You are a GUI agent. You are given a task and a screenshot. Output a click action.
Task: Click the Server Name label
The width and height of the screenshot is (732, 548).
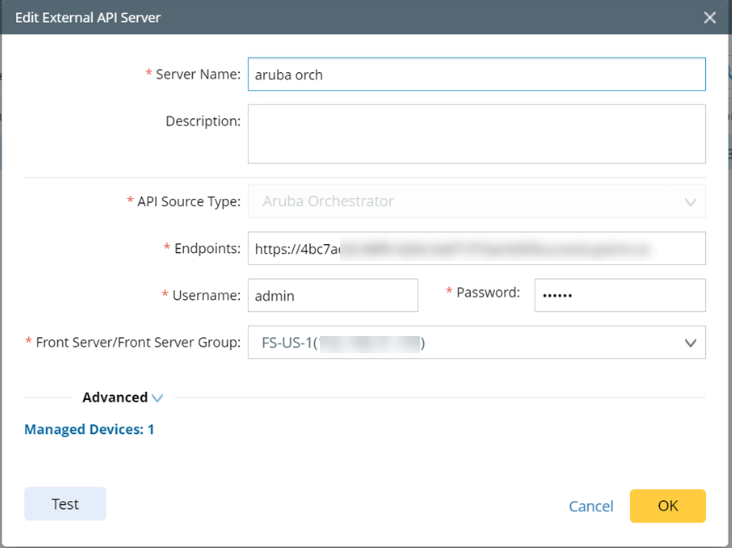pos(198,75)
